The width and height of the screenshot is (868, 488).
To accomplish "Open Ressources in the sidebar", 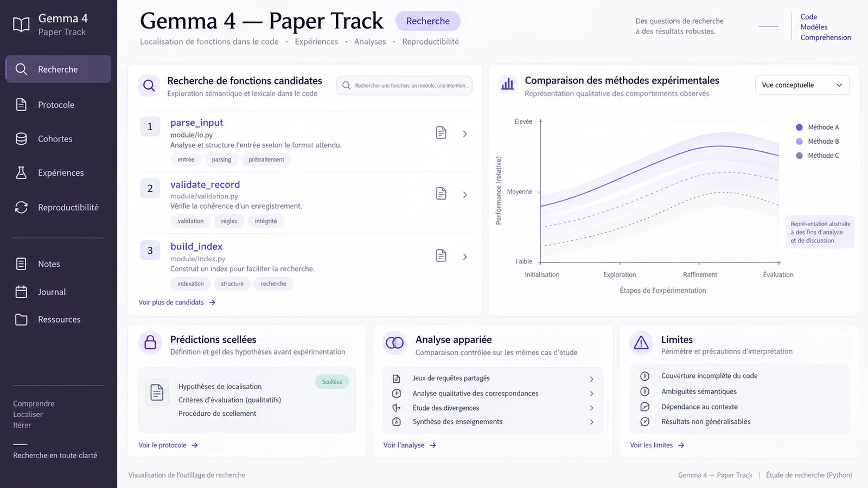I will (58, 319).
